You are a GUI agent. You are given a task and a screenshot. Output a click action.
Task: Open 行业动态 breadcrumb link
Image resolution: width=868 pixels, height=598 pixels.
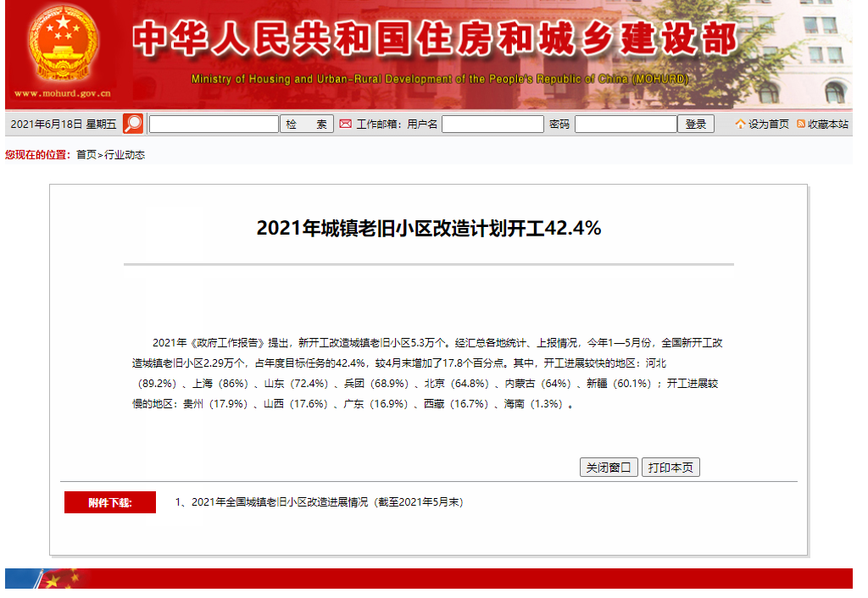click(x=125, y=155)
